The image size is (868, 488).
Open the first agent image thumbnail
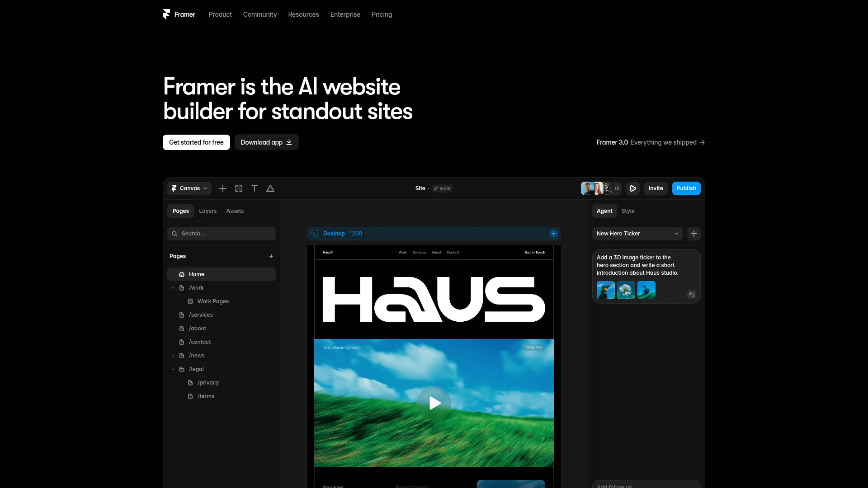606,290
